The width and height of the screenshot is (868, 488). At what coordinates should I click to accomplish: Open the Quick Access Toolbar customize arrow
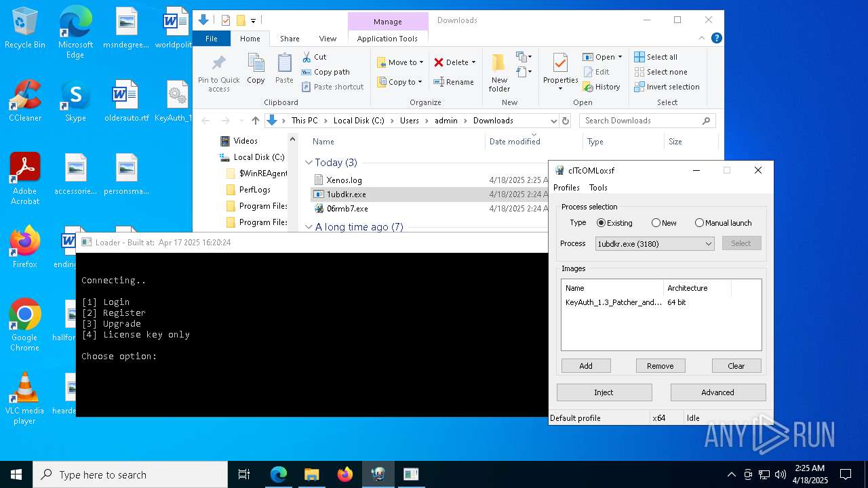[x=253, y=20]
